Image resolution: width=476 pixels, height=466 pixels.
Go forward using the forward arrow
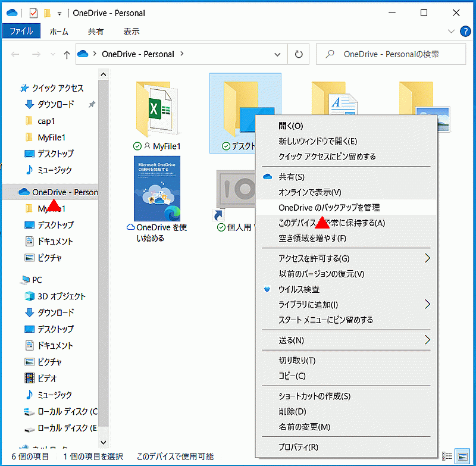pyautogui.click(x=36, y=54)
